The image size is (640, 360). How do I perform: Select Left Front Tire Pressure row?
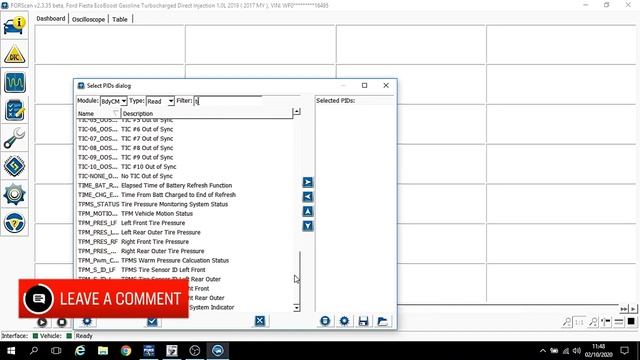[x=184, y=223]
